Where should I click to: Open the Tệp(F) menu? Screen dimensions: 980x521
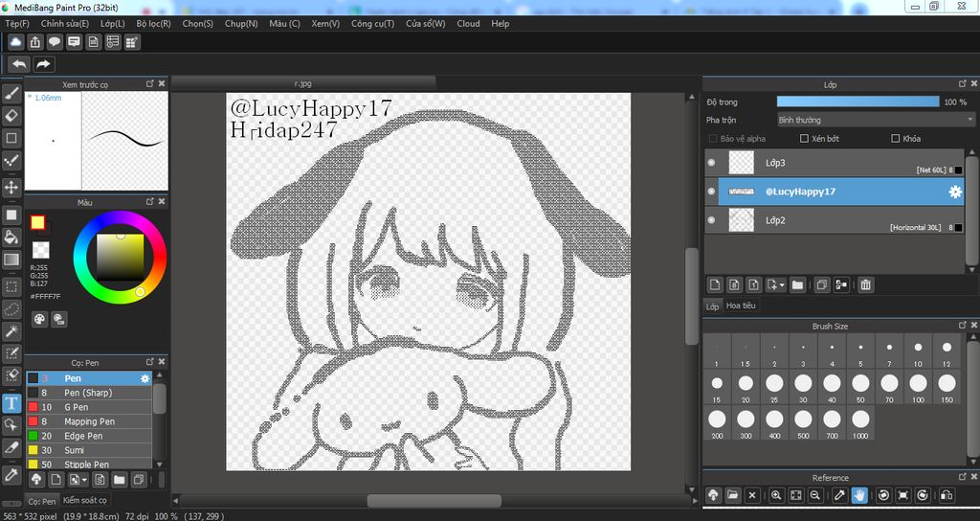pyautogui.click(x=17, y=24)
